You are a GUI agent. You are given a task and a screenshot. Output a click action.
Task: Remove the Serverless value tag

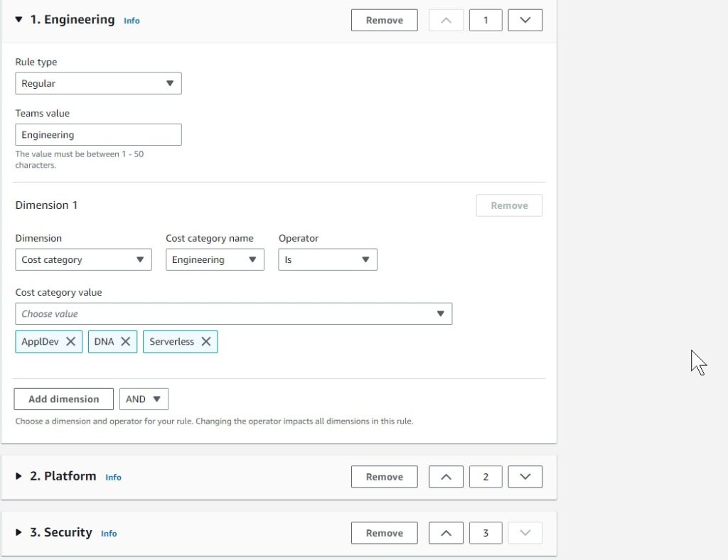tap(206, 342)
